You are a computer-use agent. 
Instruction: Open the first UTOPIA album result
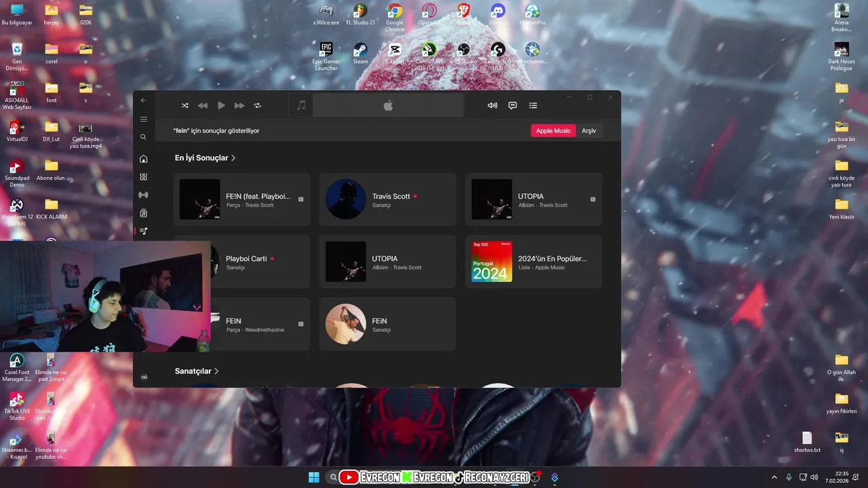[x=533, y=199]
